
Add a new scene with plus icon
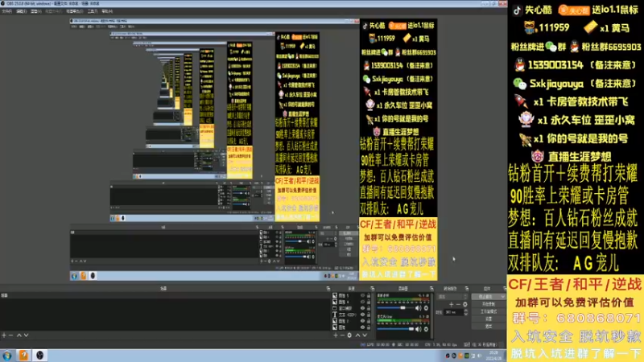tap(4, 335)
